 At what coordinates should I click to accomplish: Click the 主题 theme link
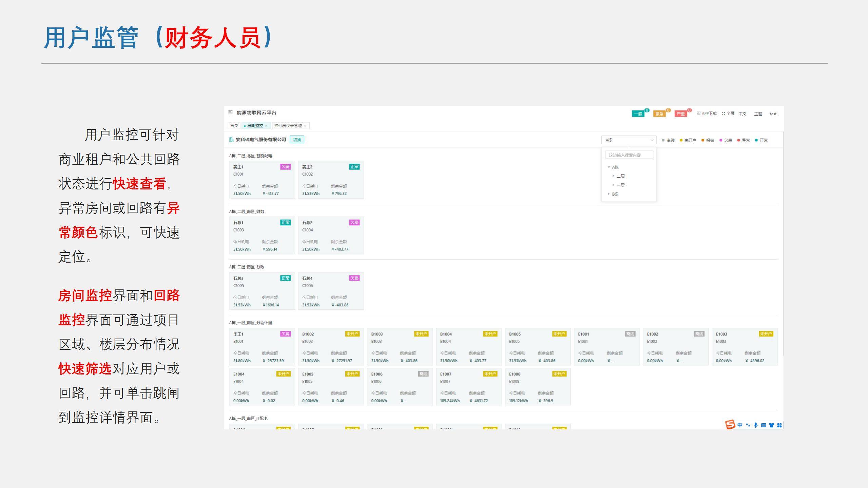[758, 114]
